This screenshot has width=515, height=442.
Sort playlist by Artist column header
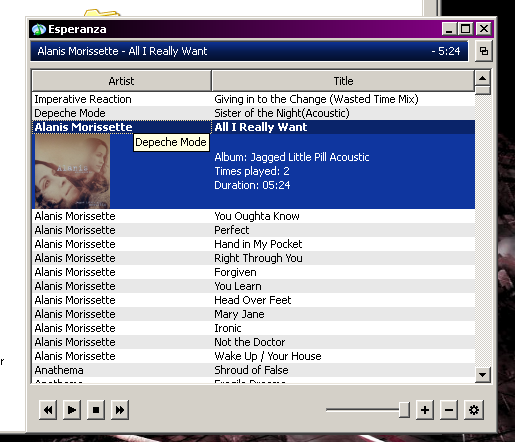122,81
